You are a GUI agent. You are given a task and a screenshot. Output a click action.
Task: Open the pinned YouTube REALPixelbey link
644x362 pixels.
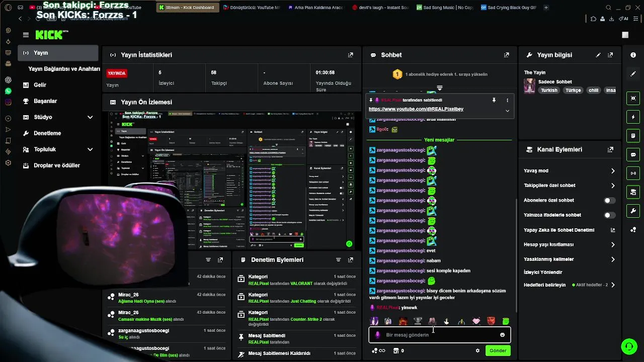tap(416, 109)
